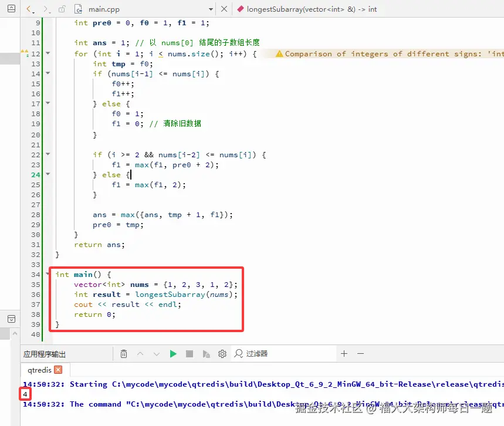Zoom out output text with minus
This screenshot has width=504, height=426.
[x=361, y=354]
